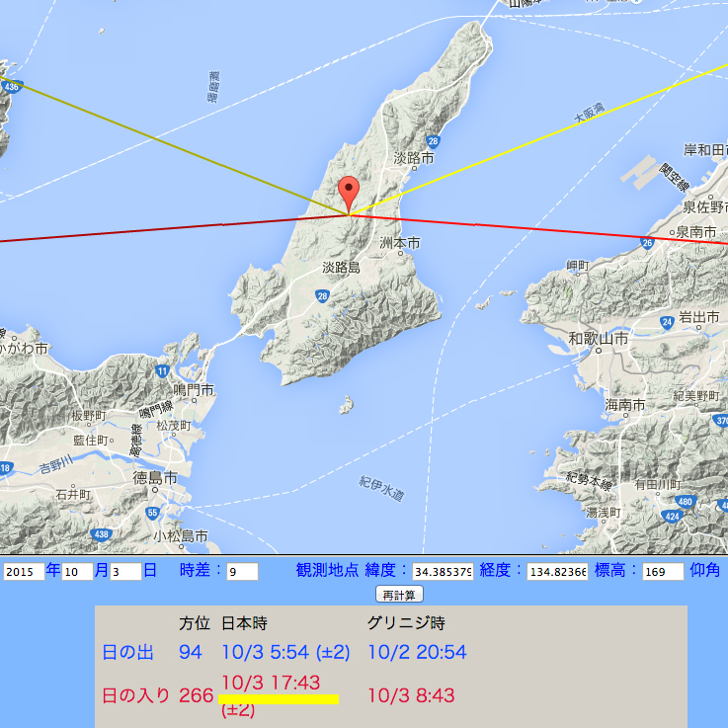Focus the month field containing 10

click(x=76, y=571)
